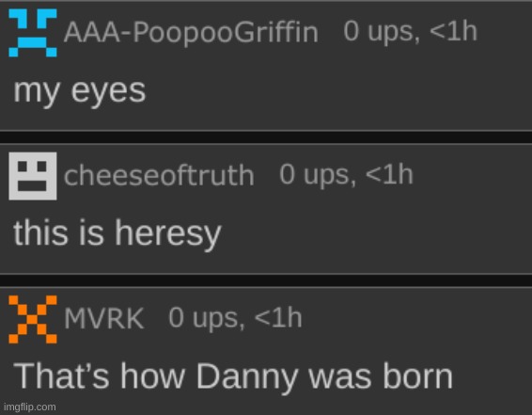Image resolution: width=532 pixels, height=415 pixels.
Task: Select the 'my eyes' comment text
Action: (x=80, y=92)
